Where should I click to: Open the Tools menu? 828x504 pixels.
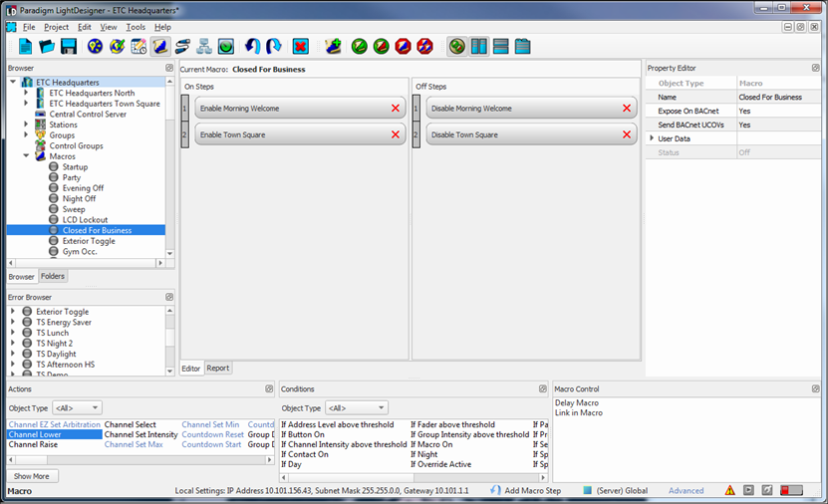(136, 27)
